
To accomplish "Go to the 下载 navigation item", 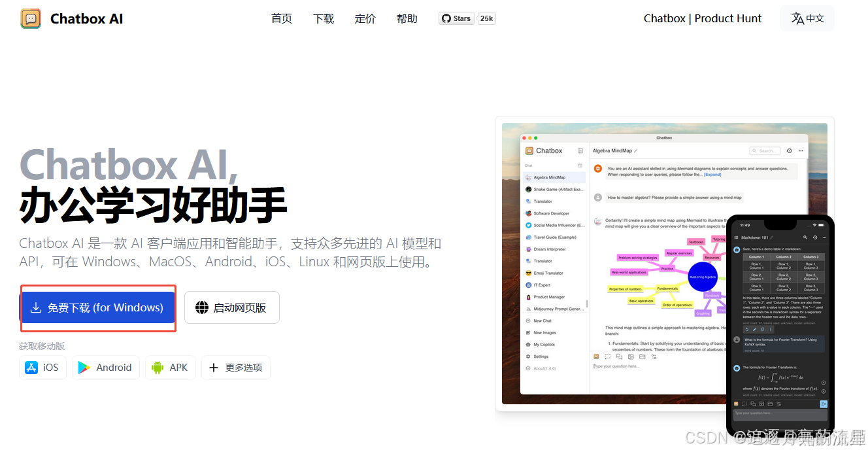I will pos(324,18).
